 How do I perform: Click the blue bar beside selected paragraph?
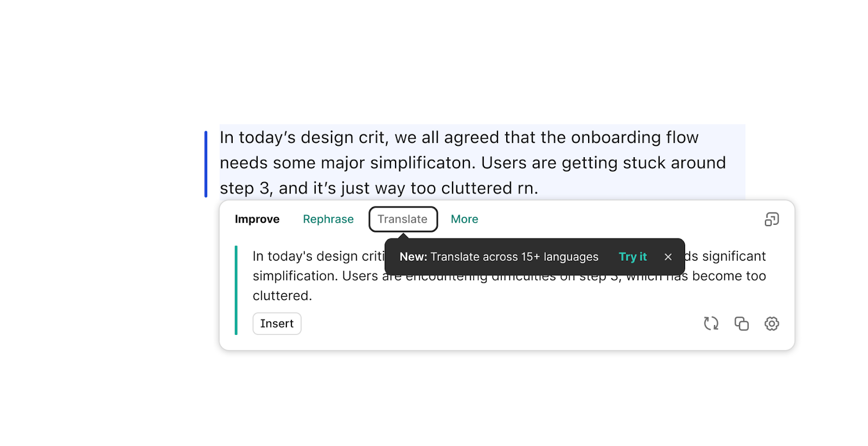tap(206, 164)
